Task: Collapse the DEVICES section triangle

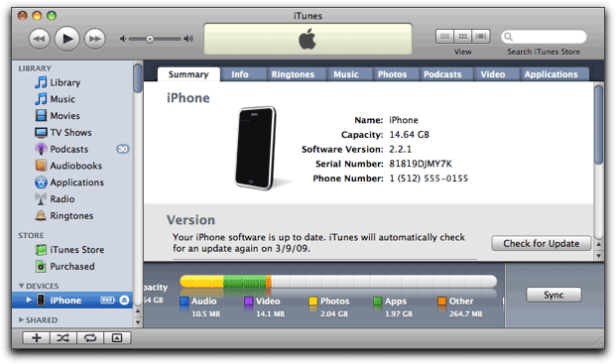Action: click(x=21, y=286)
